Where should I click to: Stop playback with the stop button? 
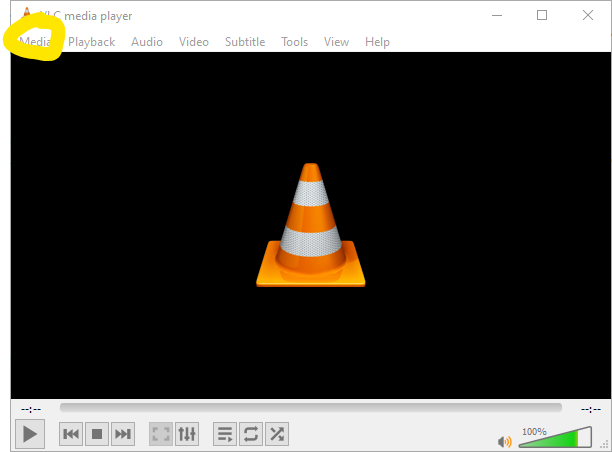coord(97,434)
